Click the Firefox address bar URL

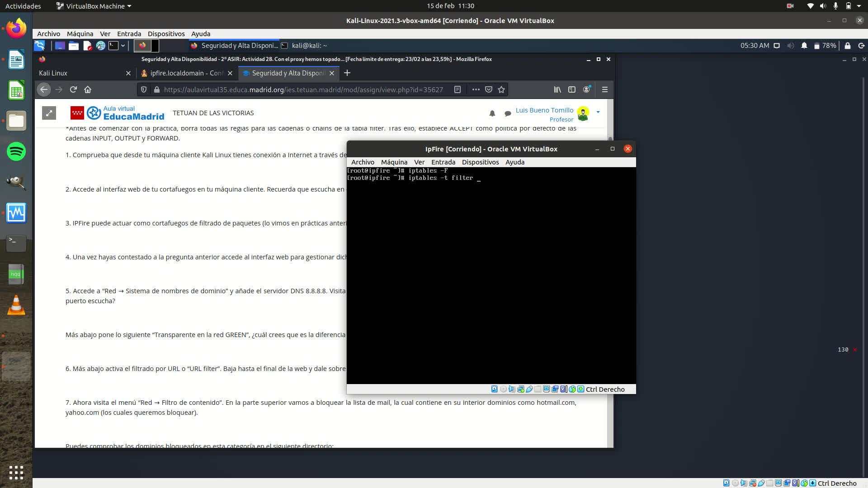pos(303,89)
